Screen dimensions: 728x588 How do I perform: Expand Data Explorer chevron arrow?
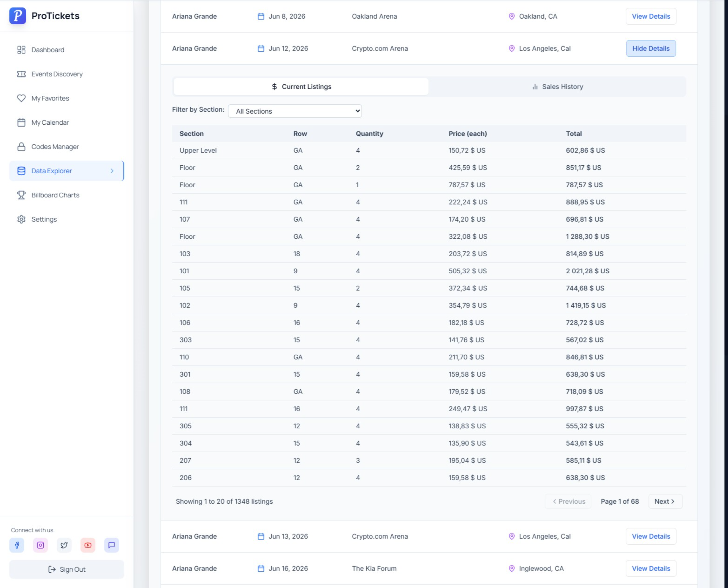tap(112, 171)
